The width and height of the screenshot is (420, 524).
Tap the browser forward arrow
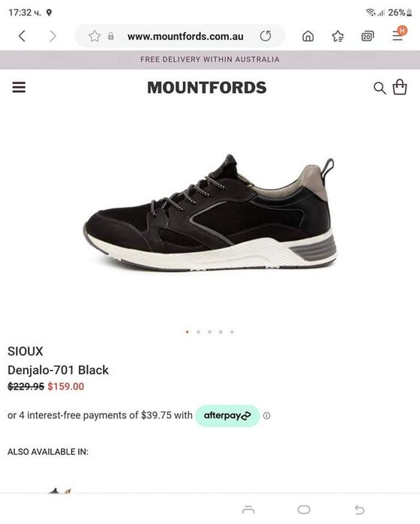[x=52, y=36]
